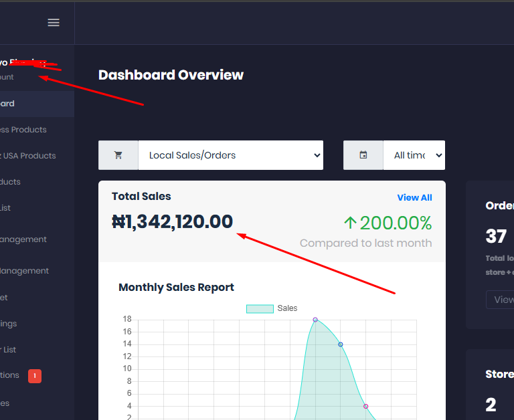
Task: Click the calendar icon beside All time
Action: tap(363, 155)
